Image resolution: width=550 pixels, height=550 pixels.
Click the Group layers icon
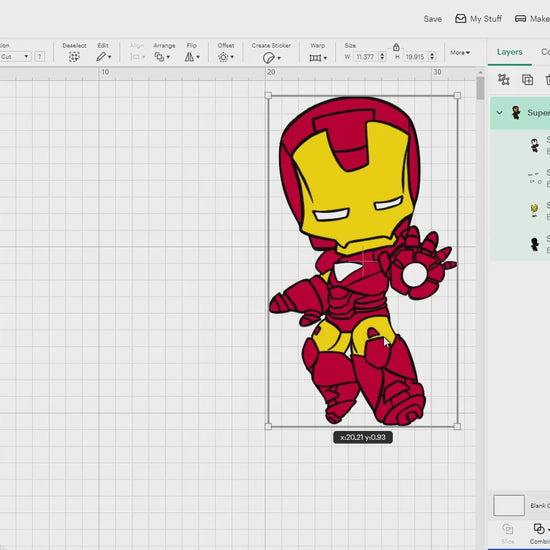click(504, 80)
